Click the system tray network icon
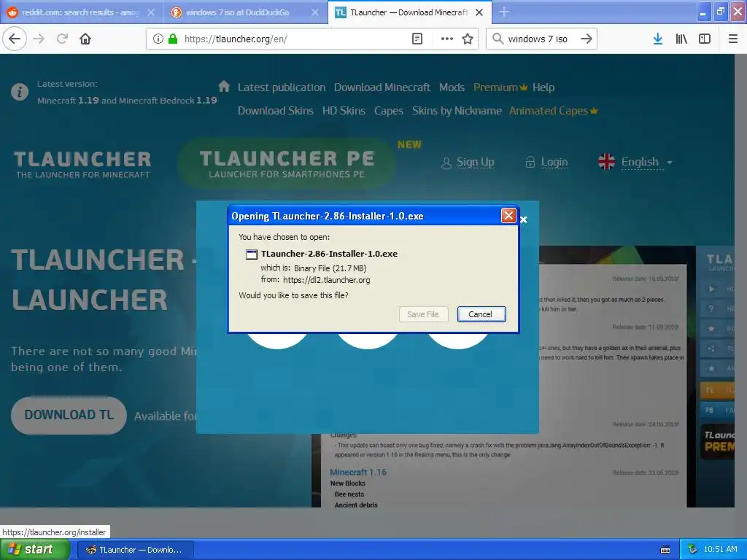This screenshot has height=560, width=747. pyautogui.click(x=692, y=550)
